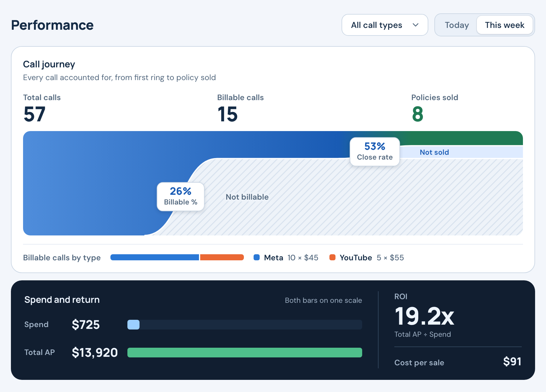The height and width of the screenshot is (392, 546).
Task: Click the YouTube orange legend swatch
Action: coord(332,257)
